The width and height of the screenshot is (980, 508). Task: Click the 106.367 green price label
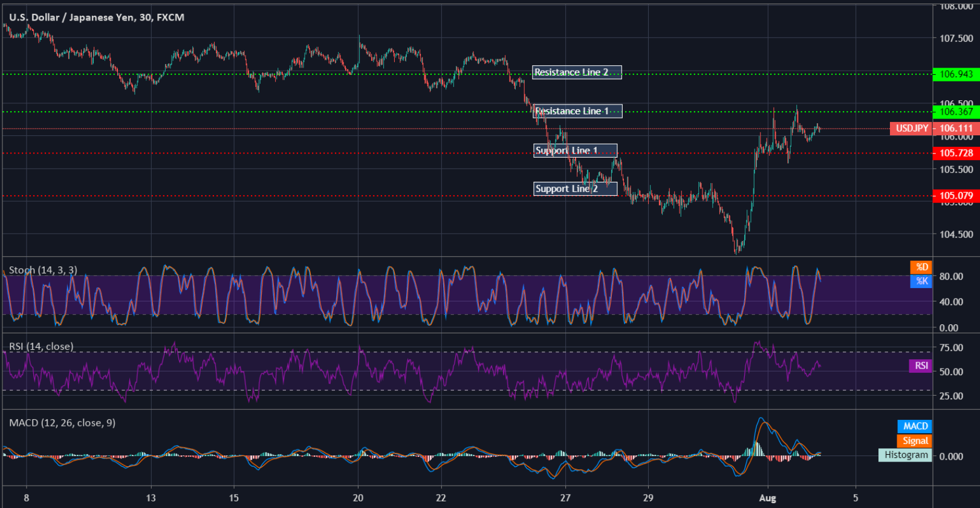(x=956, y=112)
